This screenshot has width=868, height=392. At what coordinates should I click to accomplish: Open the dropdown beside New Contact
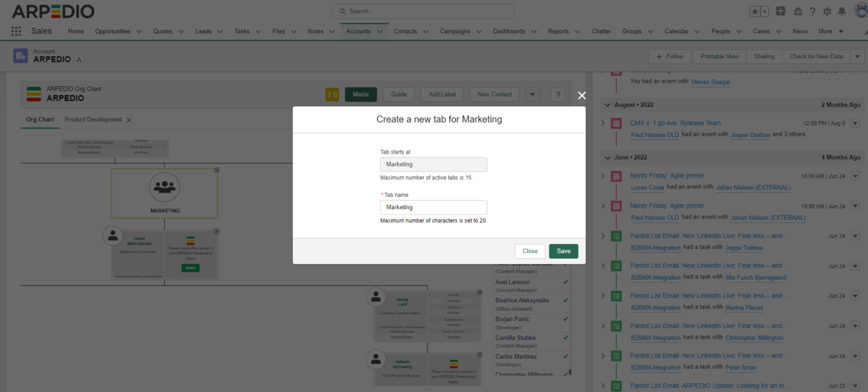(532, 95)
